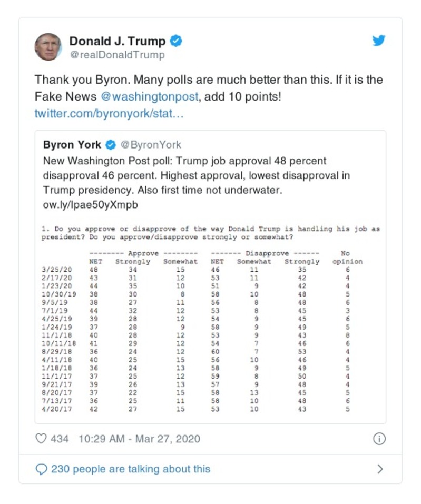This screenshot has width=421, height=504.
Task: Expand the chevron arrow at bottom right
Action: [381, 468]
